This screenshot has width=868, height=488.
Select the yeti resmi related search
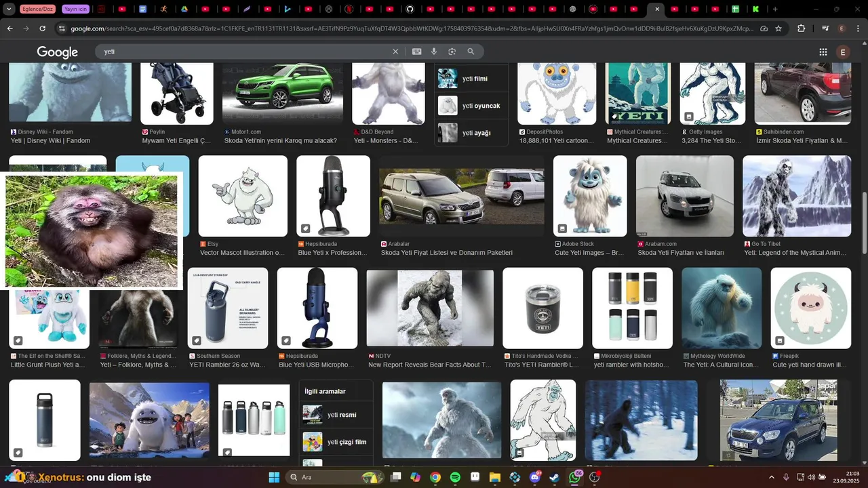[x=336, y=415]
